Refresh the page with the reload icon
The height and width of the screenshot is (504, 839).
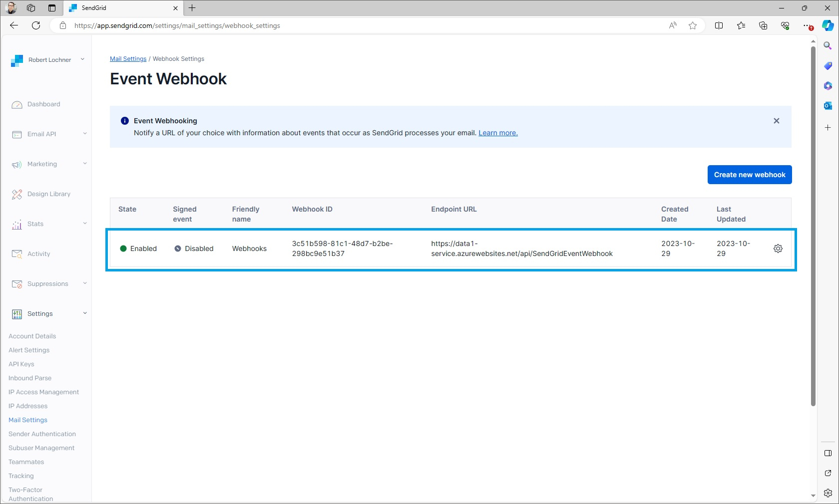point(36,25)
